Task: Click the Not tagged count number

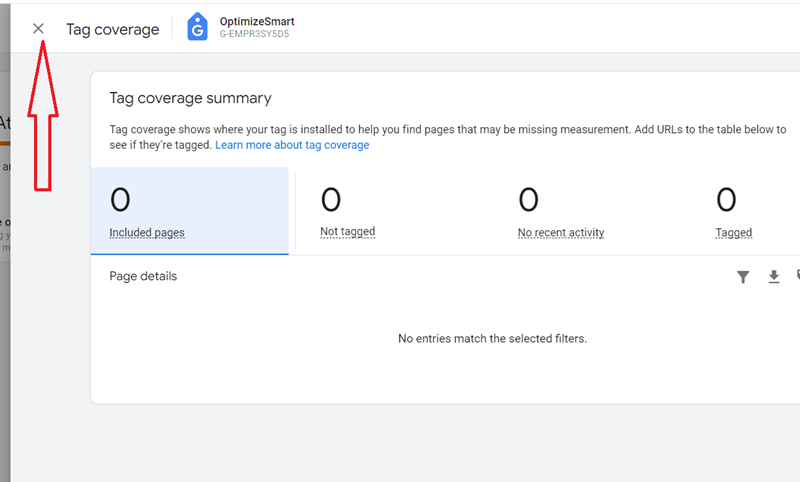Action: tap(330, 200)
